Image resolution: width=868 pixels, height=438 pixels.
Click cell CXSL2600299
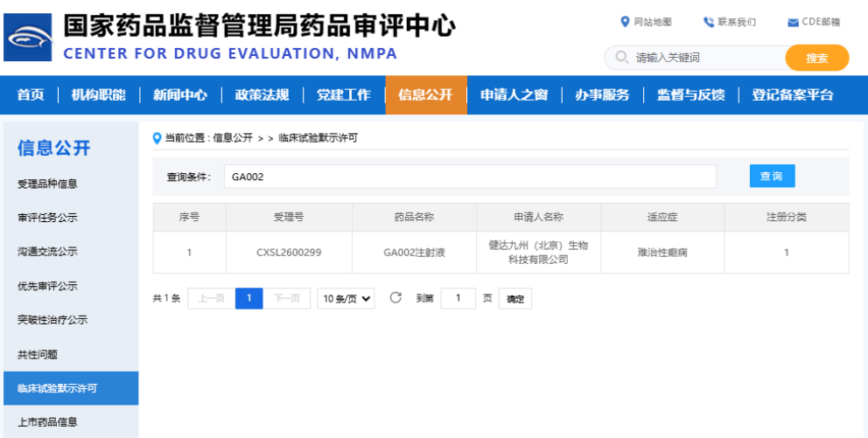click(289, 252)
